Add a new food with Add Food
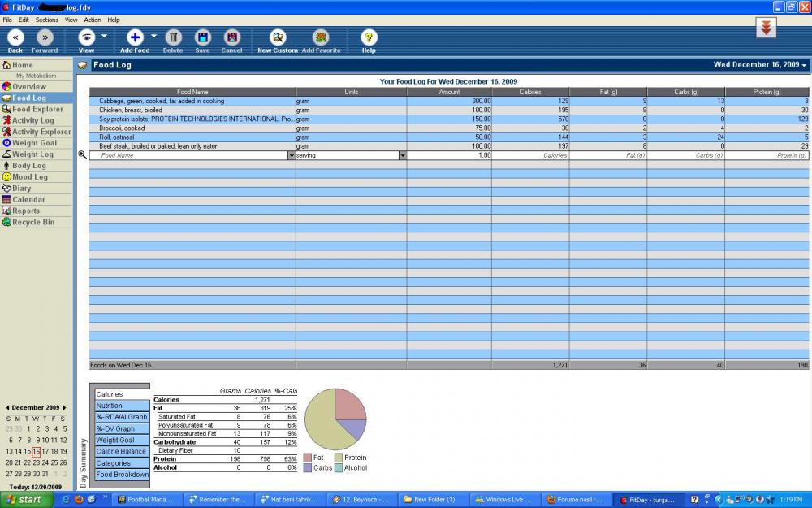 coord(135,37)
